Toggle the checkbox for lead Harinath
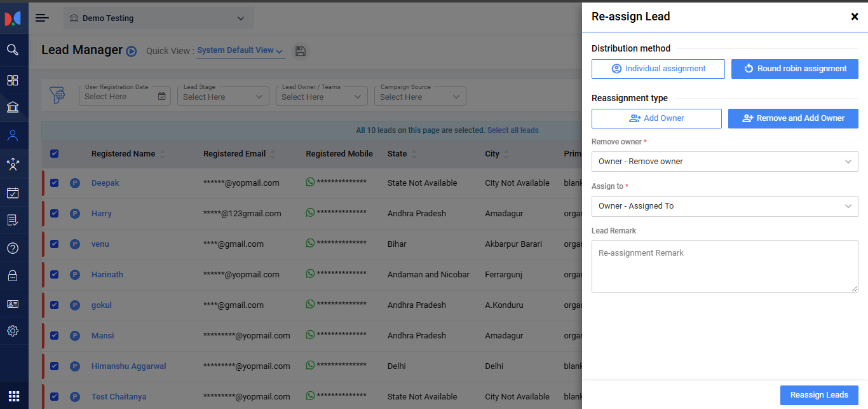This screenshot has height=409, width=868. coord(54,275)
